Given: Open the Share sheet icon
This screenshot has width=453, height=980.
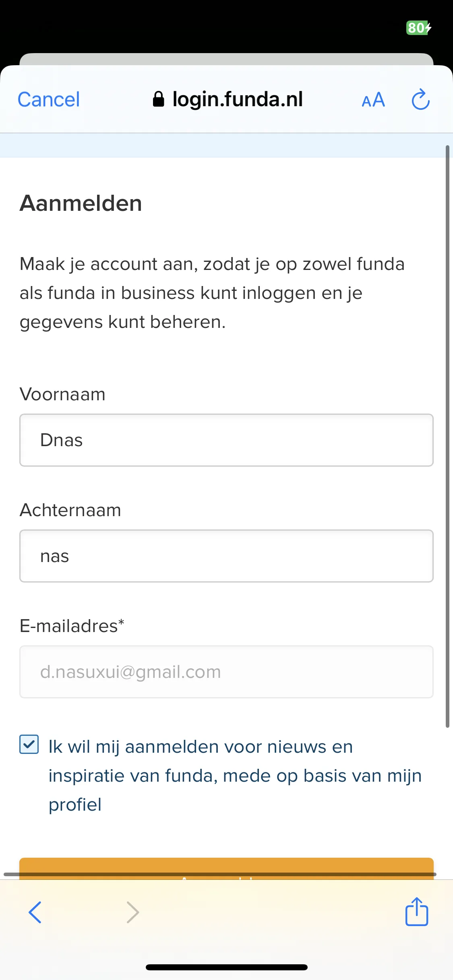Looking at the screenshot, I should (417, 911).
